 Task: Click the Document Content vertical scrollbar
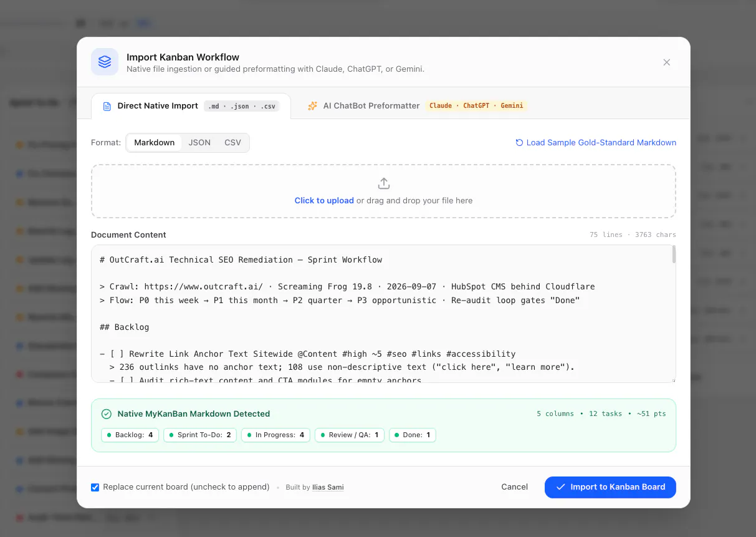point(673,254)
